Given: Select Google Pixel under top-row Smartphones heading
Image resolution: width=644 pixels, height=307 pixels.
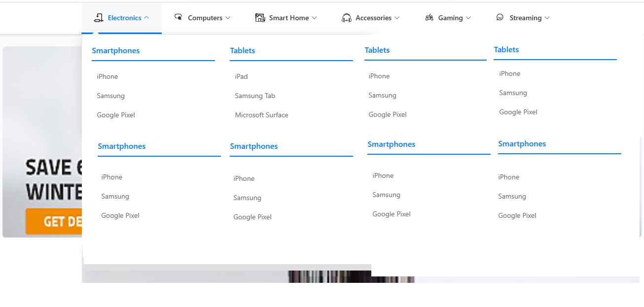Looking at the screenshot, I should click(116, 115).
